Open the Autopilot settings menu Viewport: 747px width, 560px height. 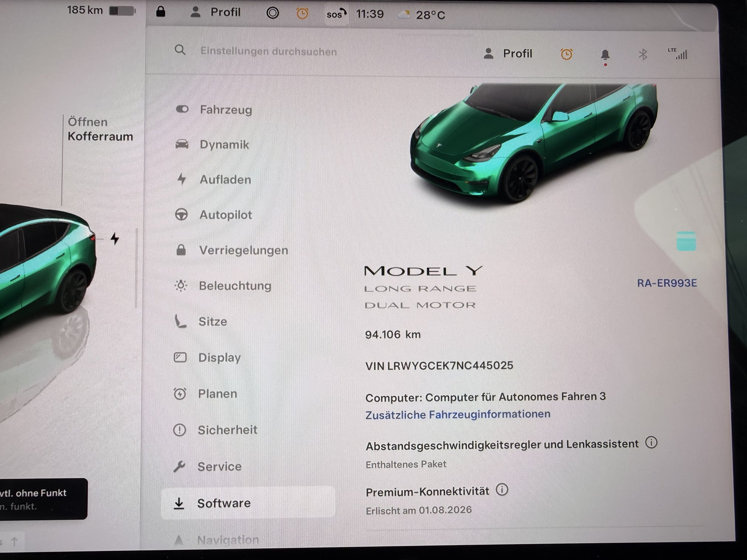click(x=213, y=215)
